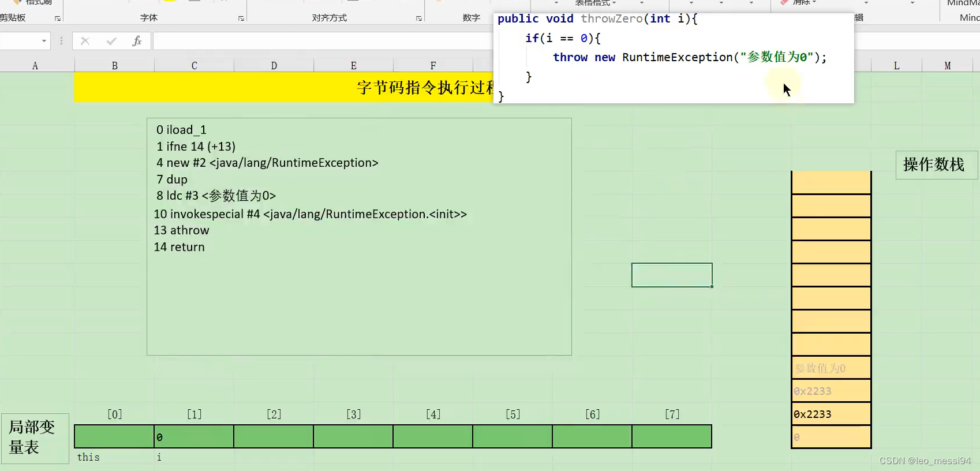Viewport: 980px width, 471px height.
Task: Select the local variable slot under [4]
Action: [x=433, y=436]
